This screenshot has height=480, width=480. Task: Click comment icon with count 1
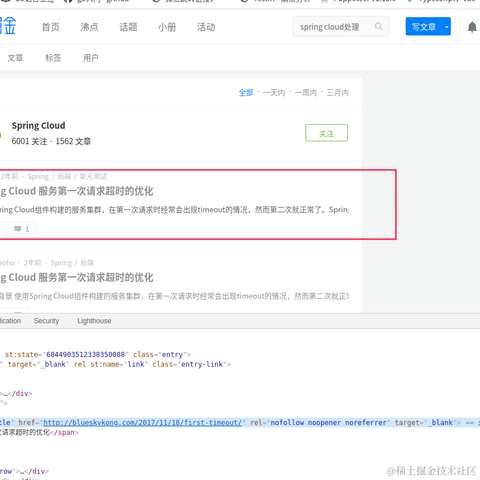tap(21, 229)
